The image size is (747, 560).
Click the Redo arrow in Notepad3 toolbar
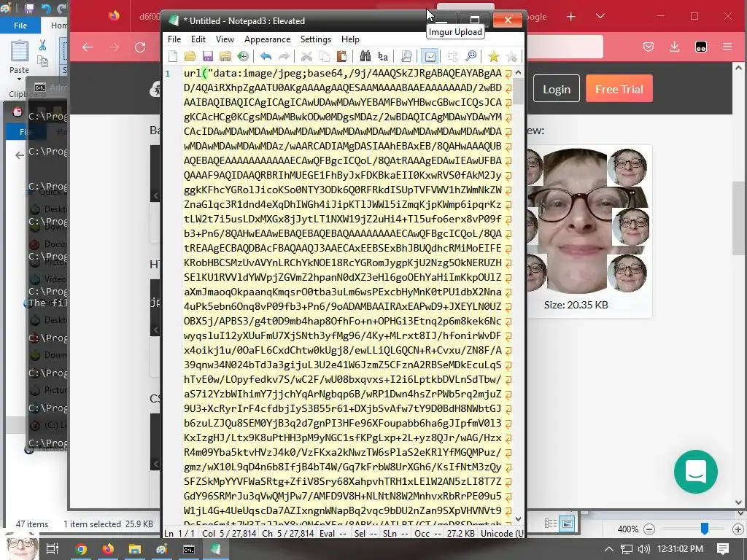tap(284, 56)
